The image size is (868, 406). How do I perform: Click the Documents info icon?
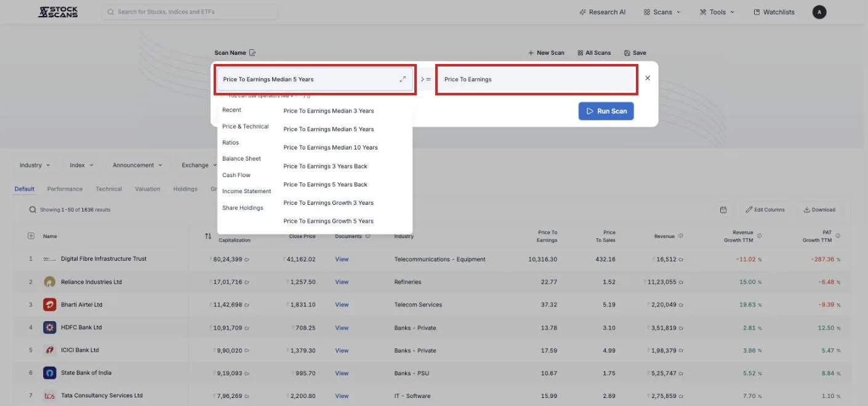(368, 236)
